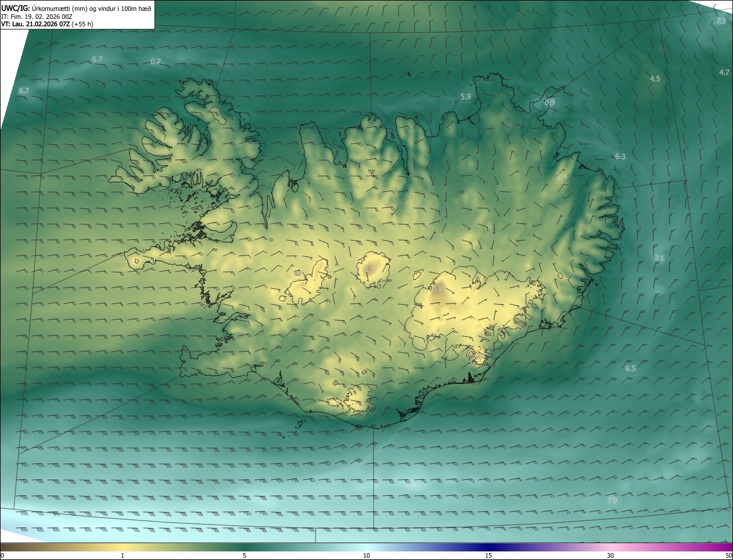Click the 7.3 value label
The image size is (733, 560).
tap(721, 21)
